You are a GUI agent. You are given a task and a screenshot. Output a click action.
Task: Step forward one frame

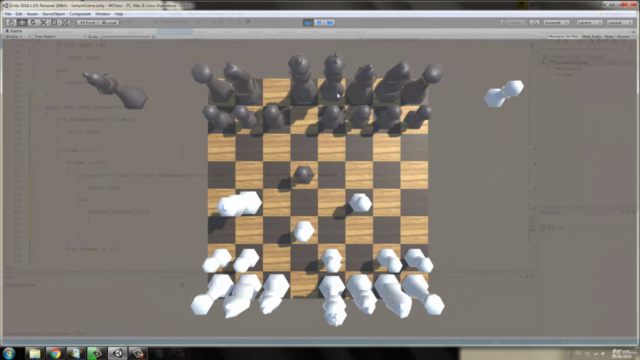pos(330,22)
